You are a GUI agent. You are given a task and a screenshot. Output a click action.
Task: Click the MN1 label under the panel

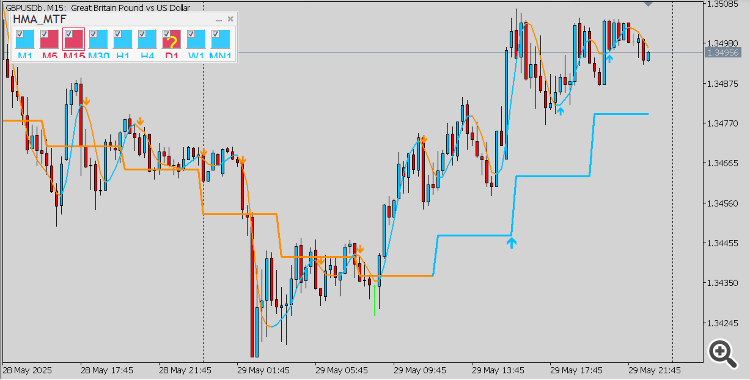221,56
